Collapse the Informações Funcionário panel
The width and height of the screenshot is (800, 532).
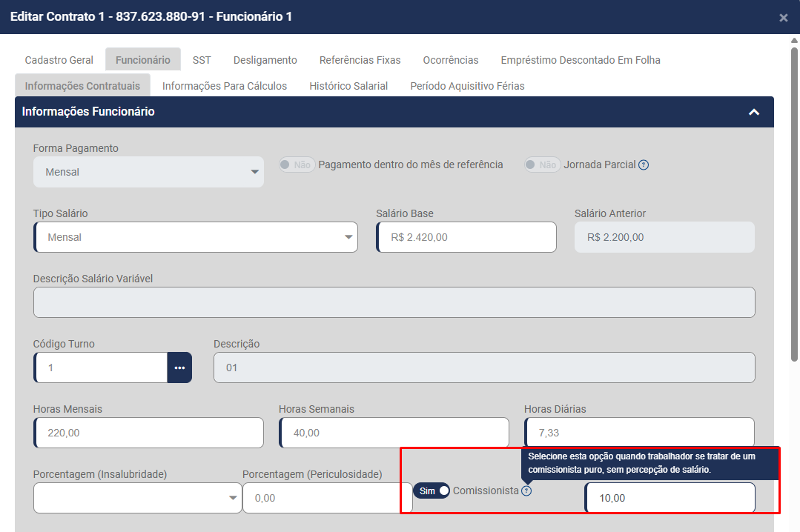[754, 112]
